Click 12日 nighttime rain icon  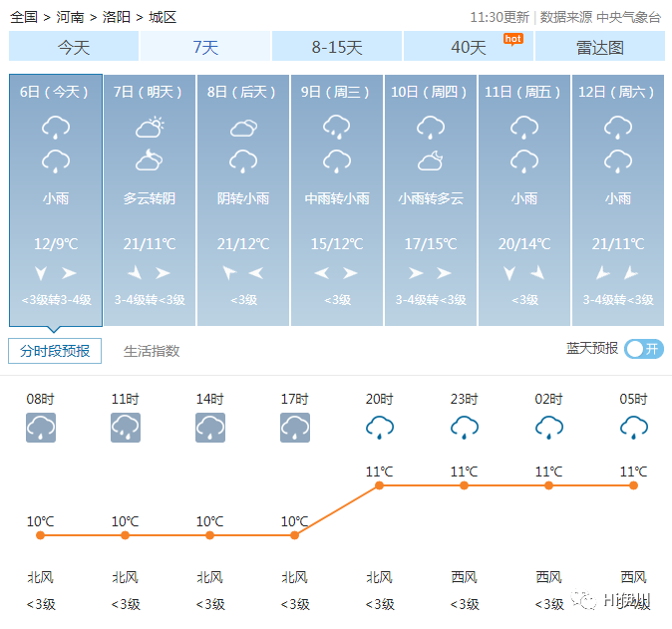[618, 161]
